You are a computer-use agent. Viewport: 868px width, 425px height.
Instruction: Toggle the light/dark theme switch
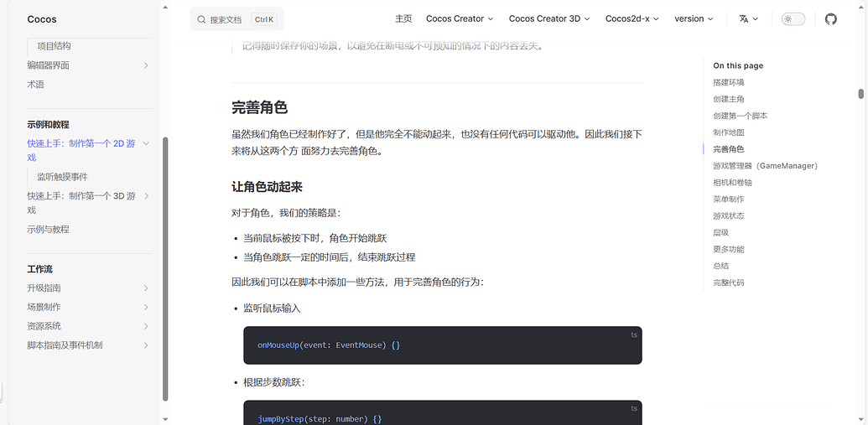[x=793, y=18]
